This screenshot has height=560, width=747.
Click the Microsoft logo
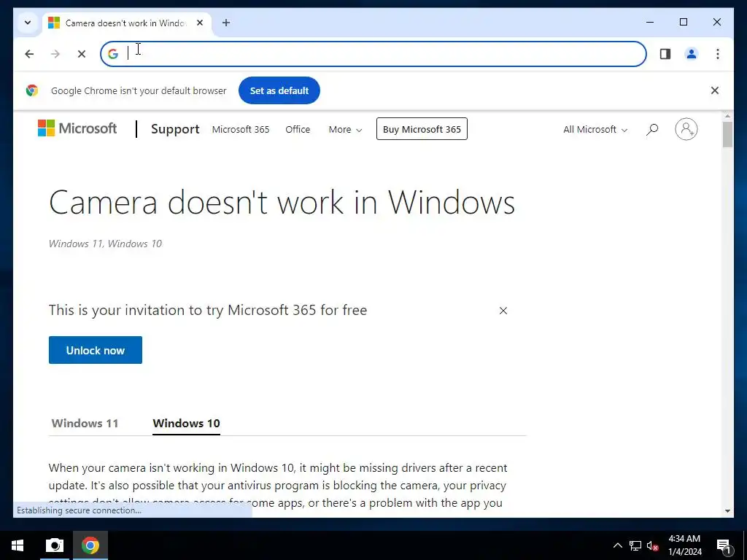click(77, 128)
